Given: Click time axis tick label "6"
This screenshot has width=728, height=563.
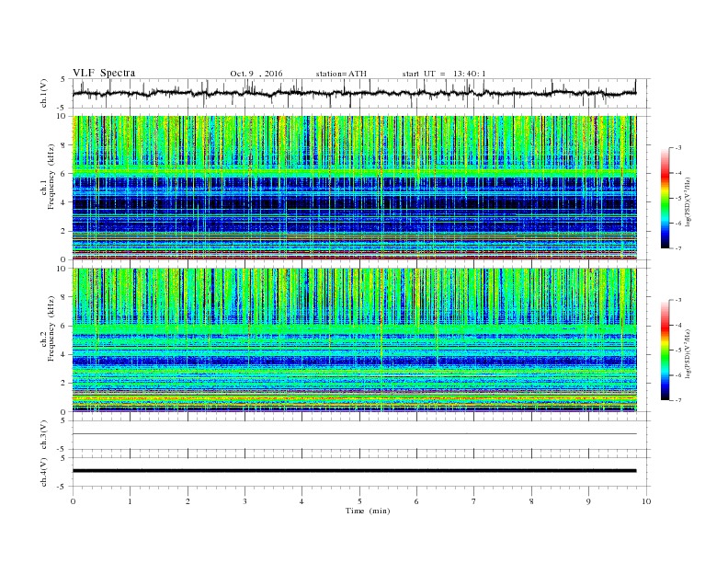Looking at the screenshot, I should (x=416, y=501).
